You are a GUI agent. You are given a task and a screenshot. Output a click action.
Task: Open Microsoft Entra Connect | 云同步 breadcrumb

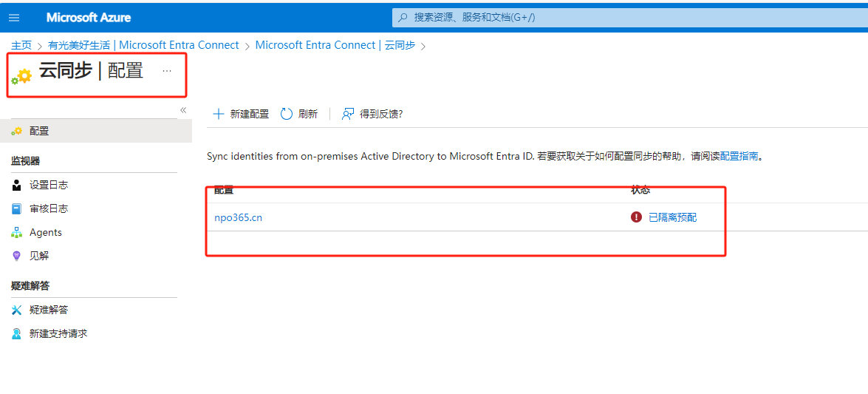[335, 45]
